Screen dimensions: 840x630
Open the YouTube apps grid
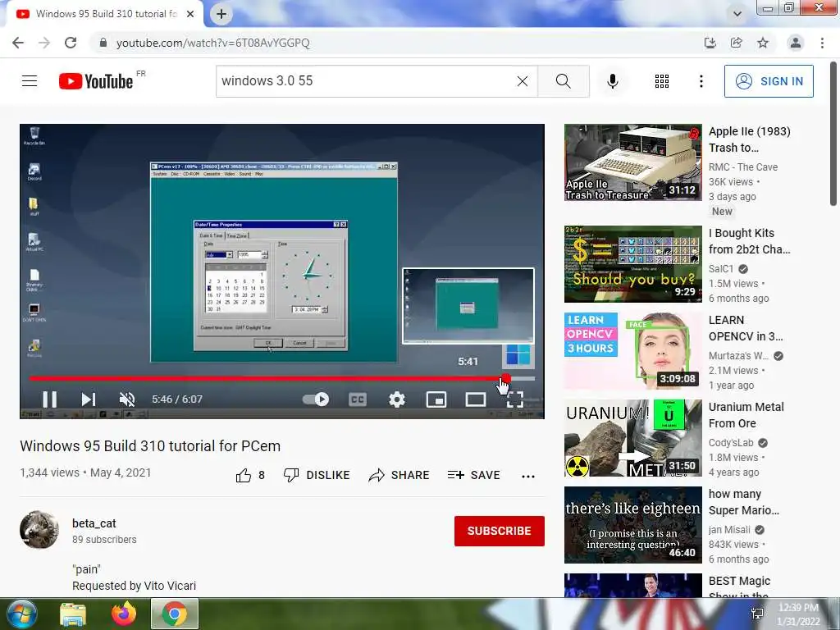pos(662,81)
